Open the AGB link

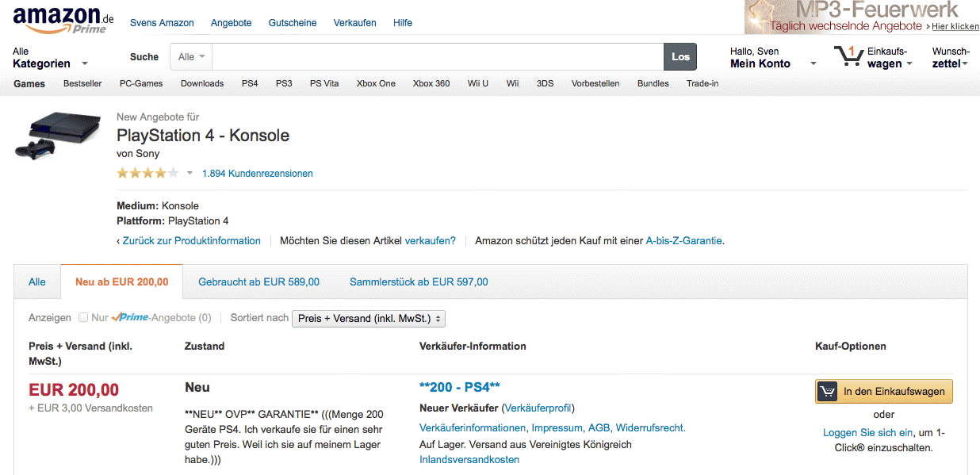tap(599, 427)
